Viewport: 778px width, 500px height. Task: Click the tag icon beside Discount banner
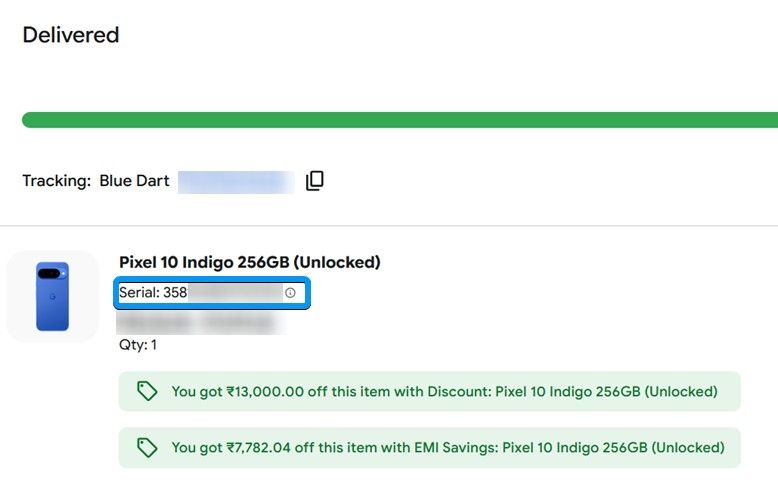[147, 391]
